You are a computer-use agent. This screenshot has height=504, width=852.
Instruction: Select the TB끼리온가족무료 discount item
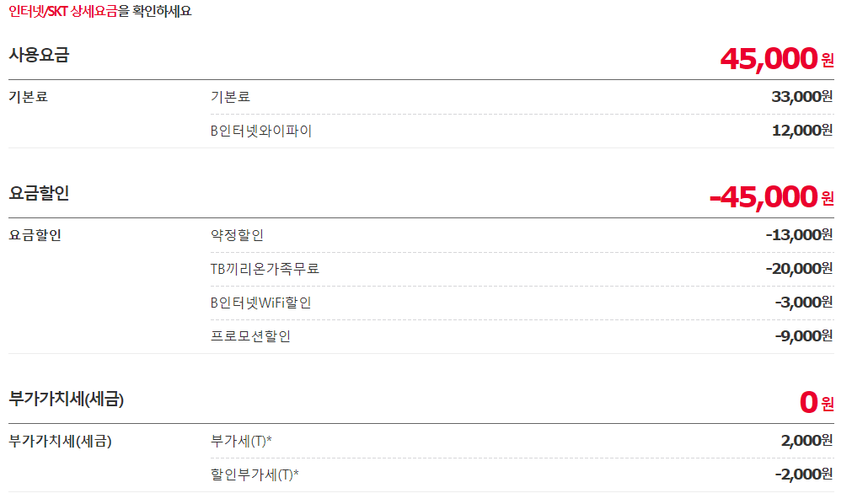[x=265, y=269]
